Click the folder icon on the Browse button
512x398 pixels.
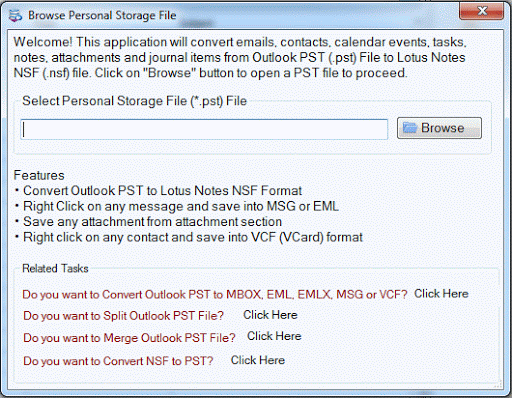410,128
